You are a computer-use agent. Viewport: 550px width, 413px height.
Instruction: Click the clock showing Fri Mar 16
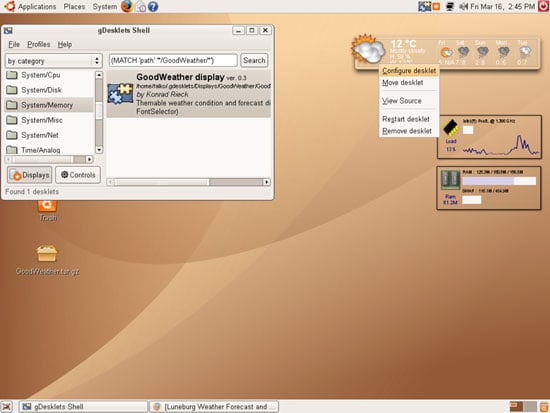502,6
